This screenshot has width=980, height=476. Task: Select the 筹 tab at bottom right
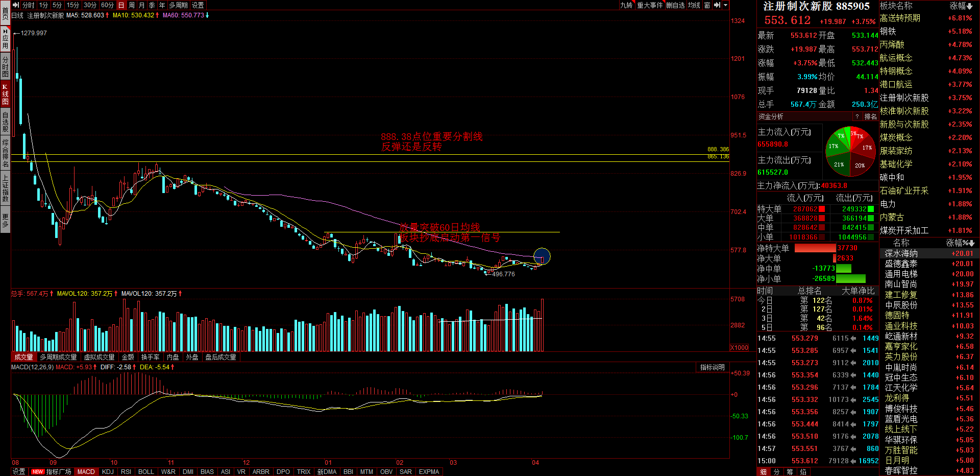click(790, 471)
